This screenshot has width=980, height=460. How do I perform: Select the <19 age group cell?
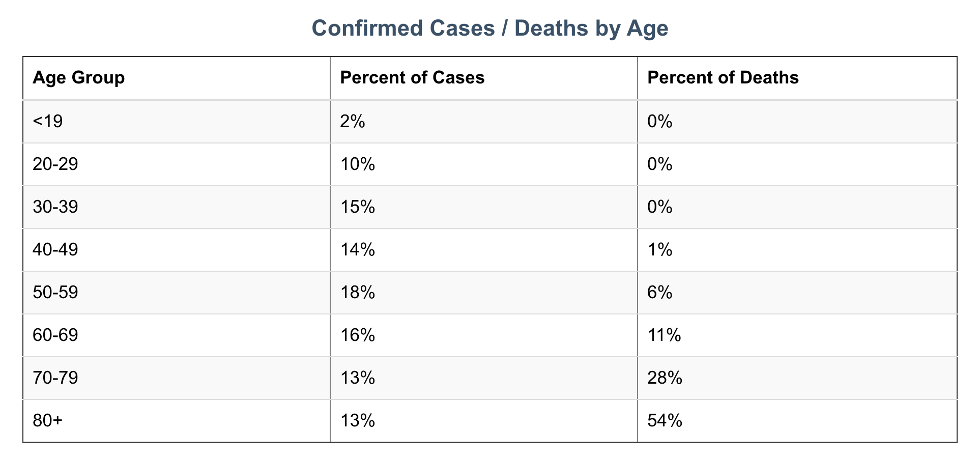click(x=48, y=121)
